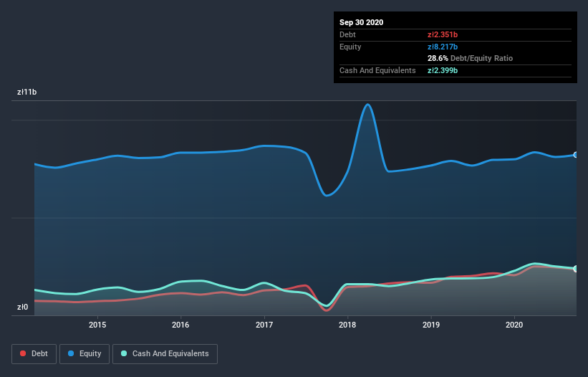The image size is (588, 377).
Task: Click the Cash value zł2.399b
Action: click(443, 70)
